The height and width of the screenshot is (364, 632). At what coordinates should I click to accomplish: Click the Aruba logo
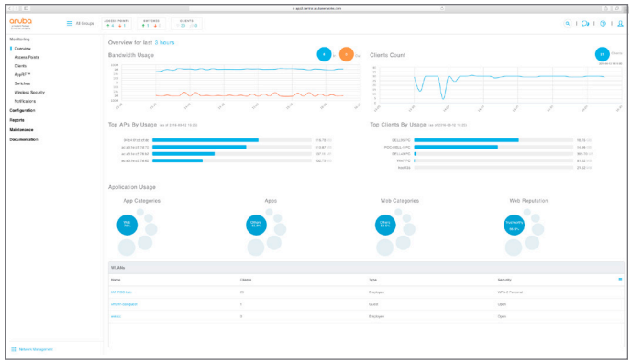click(x=20, y=23)
